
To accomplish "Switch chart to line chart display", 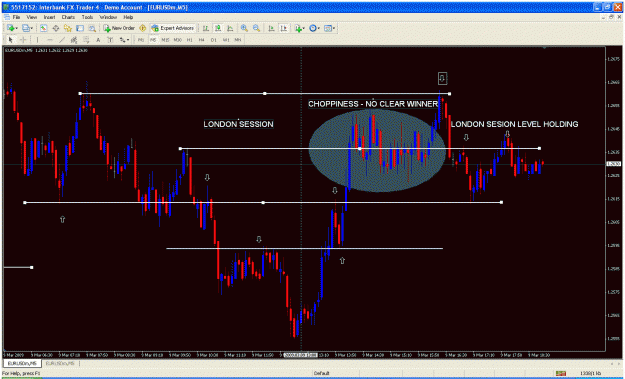I will [x=230, y=28].
